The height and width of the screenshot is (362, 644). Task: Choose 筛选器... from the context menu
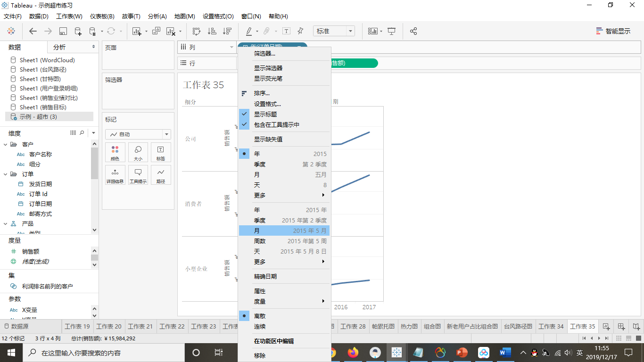pos(284,54)
